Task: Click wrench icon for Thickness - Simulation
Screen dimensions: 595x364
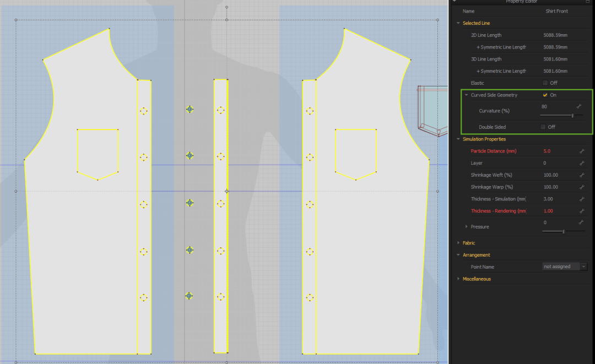Action: pyautogui.click(x=582, y=199)
